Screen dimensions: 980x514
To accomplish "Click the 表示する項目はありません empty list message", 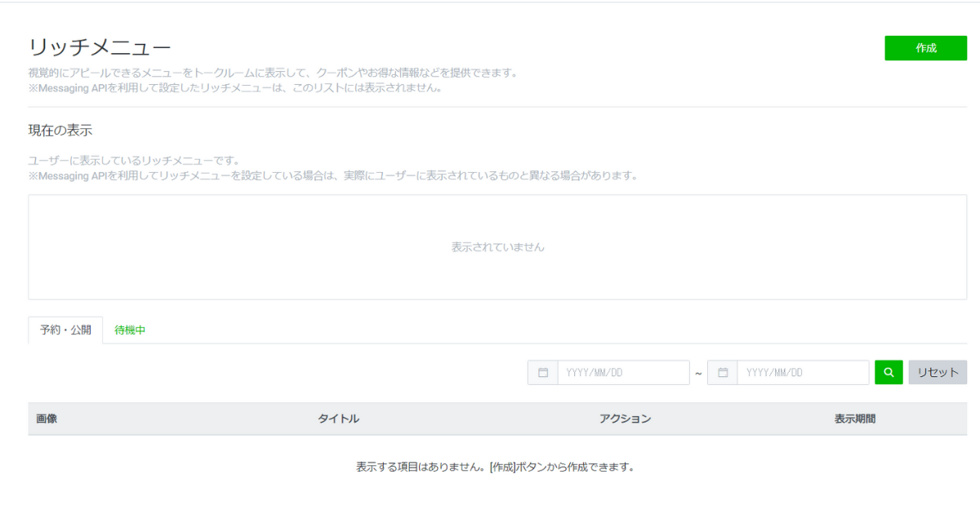I will [495, 467].
